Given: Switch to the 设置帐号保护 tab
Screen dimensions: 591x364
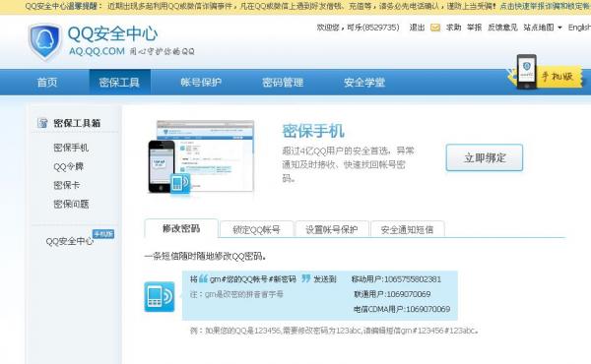Looking at the screenshot, I should pos(332,229).
